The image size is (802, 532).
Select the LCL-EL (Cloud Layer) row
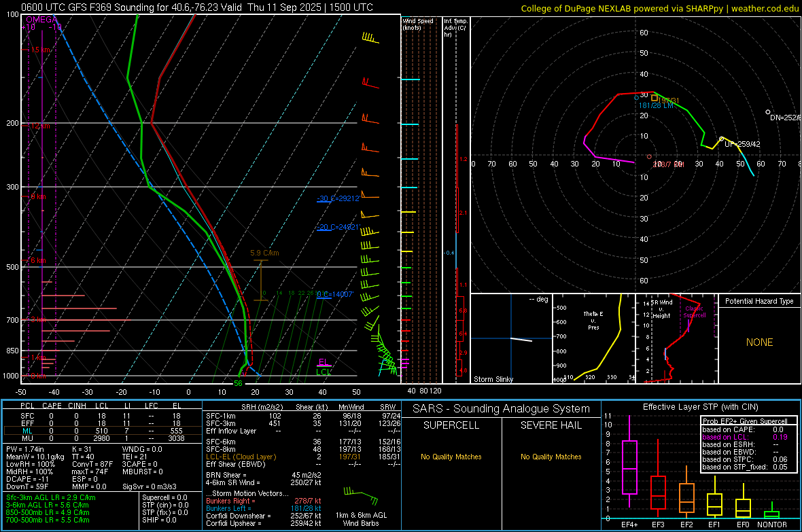coord(303,457)
